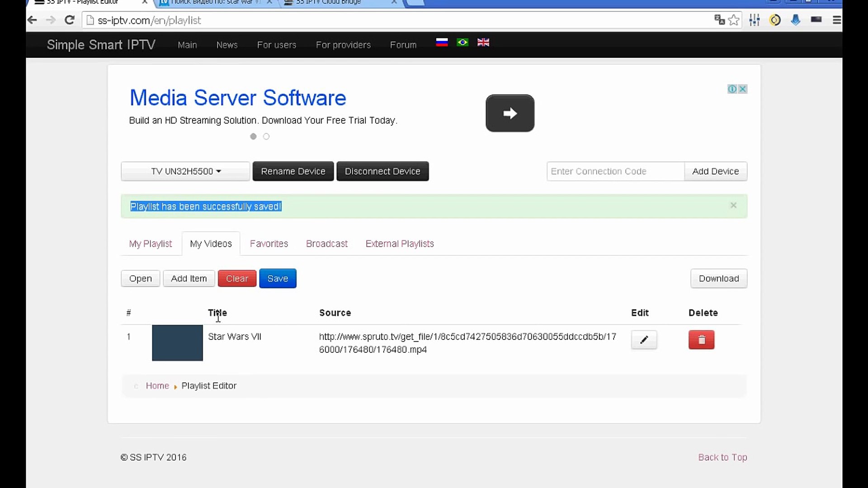Switch to the Favorites tab
The width and height of the screenshot is (868, 488).
click(x=269, y=244)
